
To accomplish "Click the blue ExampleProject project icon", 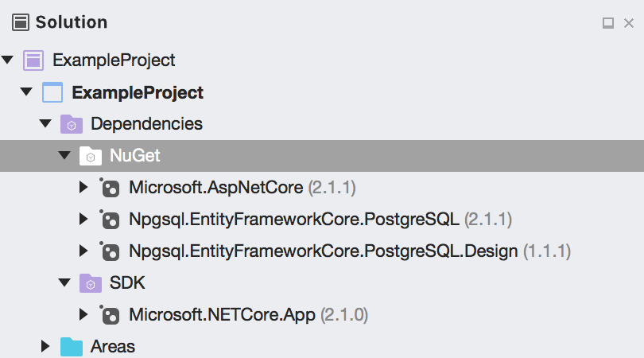I will [52, 92].
